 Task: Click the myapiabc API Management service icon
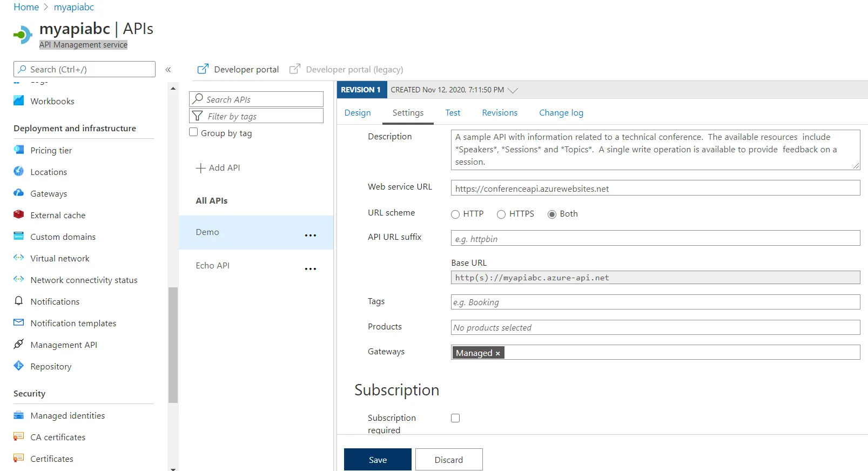tap(23, 36)
